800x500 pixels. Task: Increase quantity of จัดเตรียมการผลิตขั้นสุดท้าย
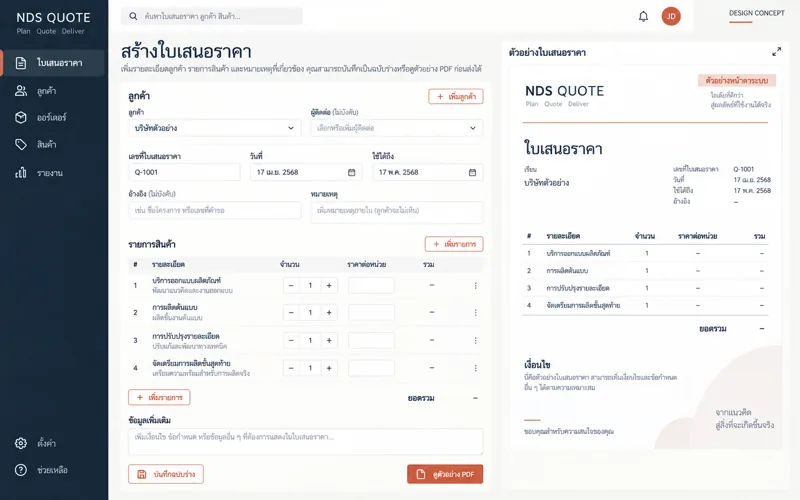click(x=329, y=368)
